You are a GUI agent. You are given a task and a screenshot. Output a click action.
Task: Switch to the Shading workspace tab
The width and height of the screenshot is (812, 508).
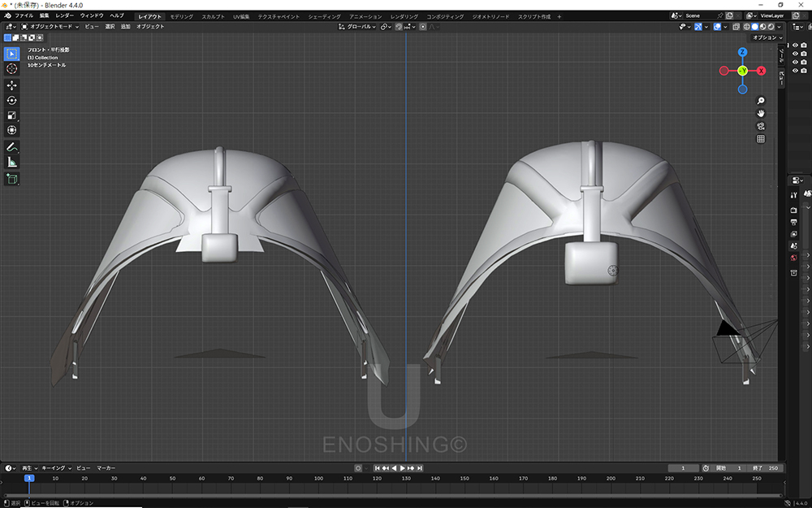click(x=324, y=16)
